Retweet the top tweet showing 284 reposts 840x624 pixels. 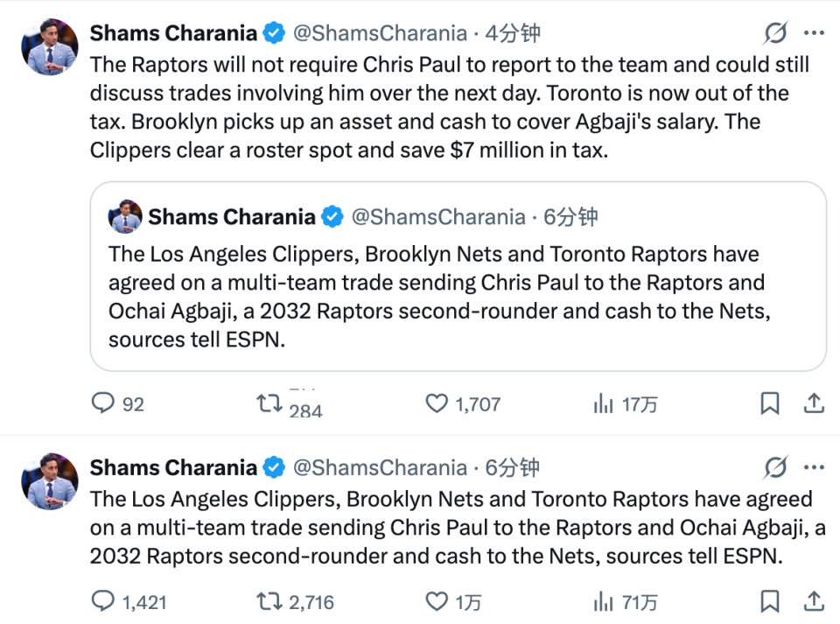(269, 403)
